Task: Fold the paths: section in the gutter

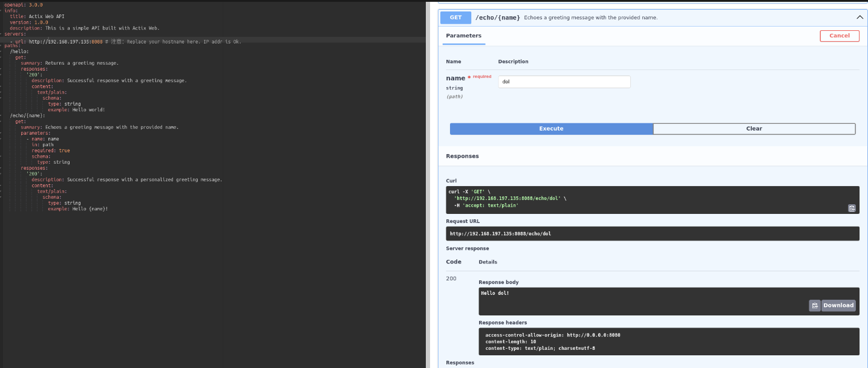Action: [x=2, y=45]
